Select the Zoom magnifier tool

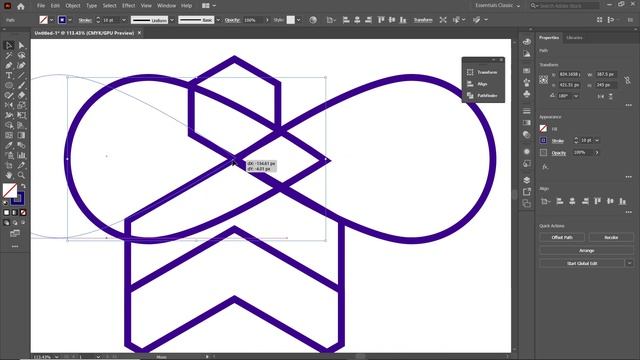coord(21,175)
